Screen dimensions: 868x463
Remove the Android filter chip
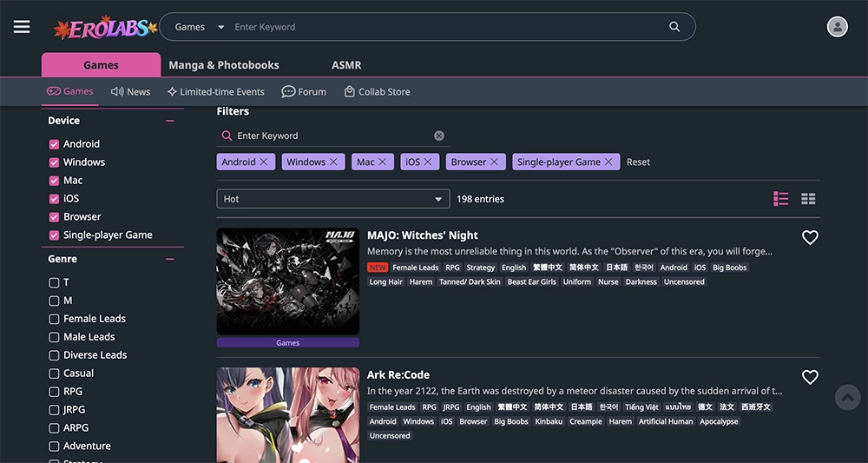click(264, 162)
